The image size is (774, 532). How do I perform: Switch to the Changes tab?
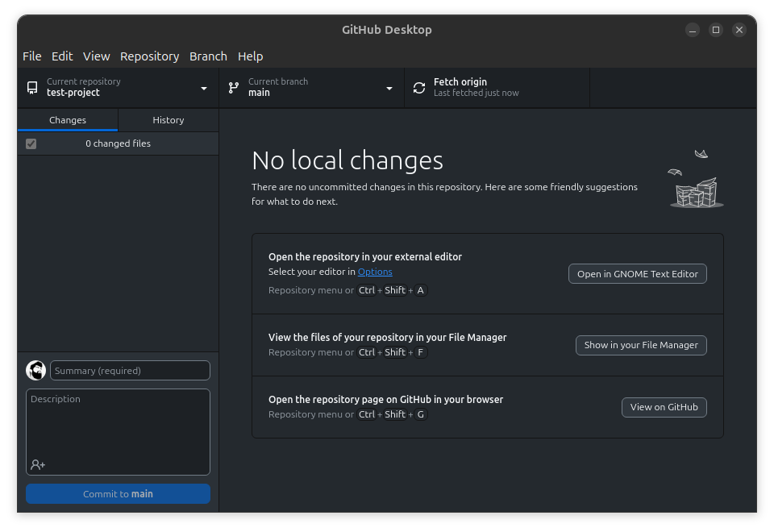(x=68, y=120)
